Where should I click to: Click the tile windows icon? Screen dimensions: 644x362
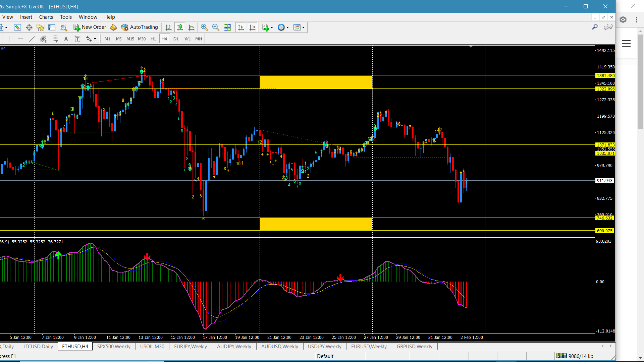coord(227,27)
